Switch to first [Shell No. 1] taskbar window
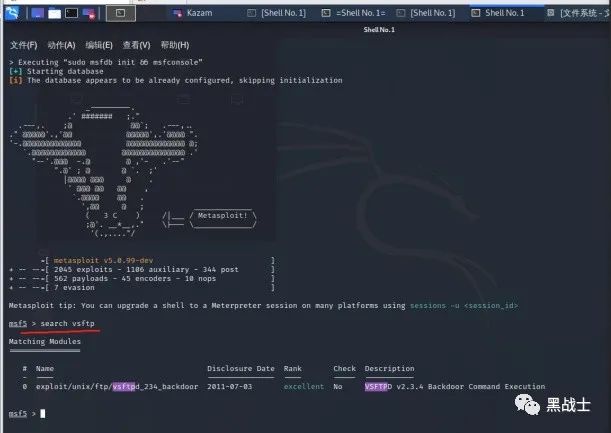Viewport: 611px width, 433px height. click(277, 13)
